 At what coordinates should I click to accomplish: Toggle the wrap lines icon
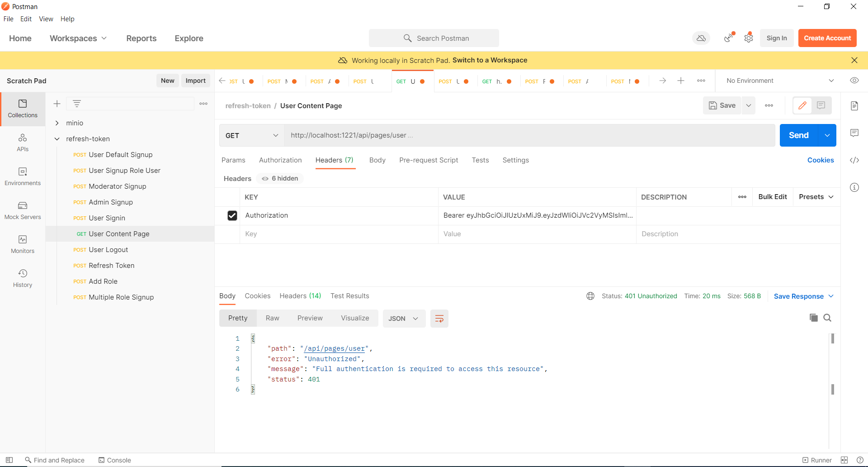pyautogui.click(x=439, y=319)
